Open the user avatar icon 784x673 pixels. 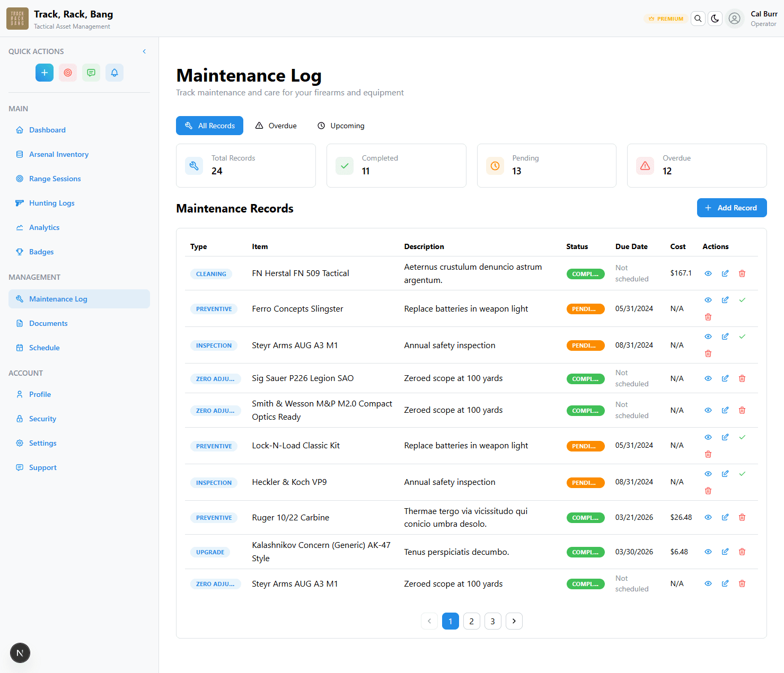coord(734,19)
